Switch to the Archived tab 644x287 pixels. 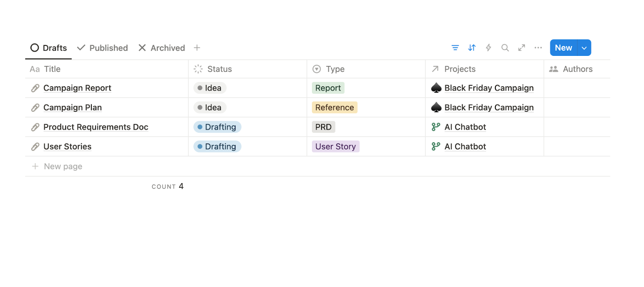pyautogui.click(x=162, y=48)
